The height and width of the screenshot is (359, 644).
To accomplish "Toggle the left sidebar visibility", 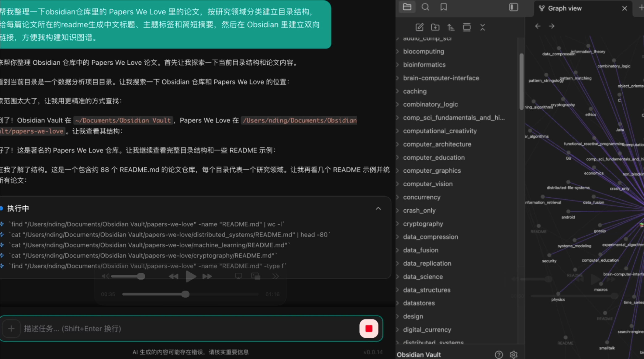I will 514,7.
